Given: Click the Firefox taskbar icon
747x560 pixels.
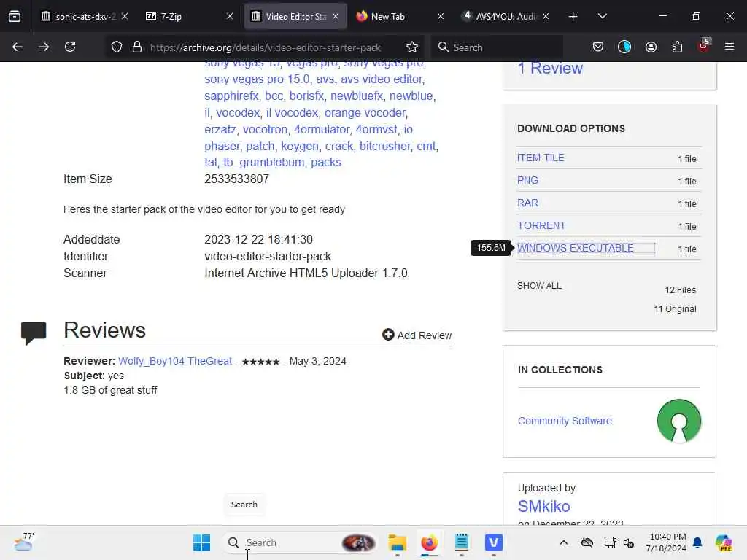Looking at the screenshot, I should [429, 542].
